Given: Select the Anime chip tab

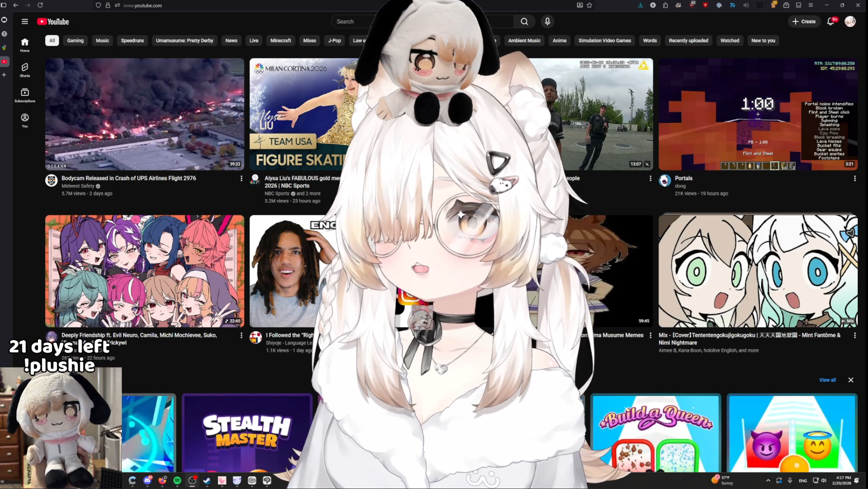Looking at the screenshot, I should 559,41.
